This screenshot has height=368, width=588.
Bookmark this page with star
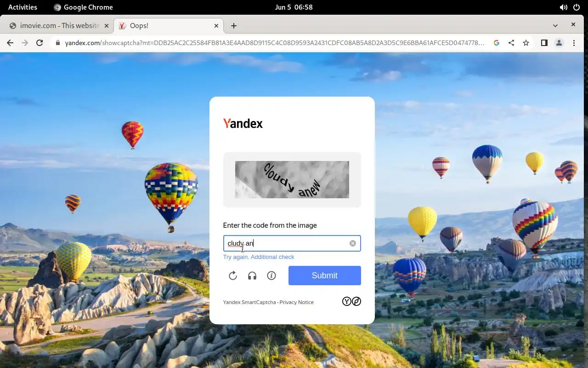click(x=526, y=43)
